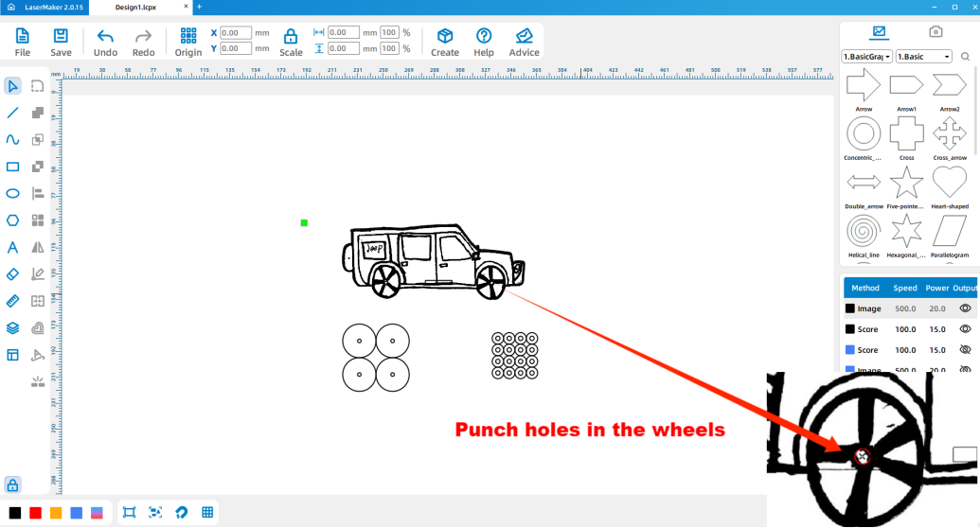
Task: Click the X position input field
Action: 235,32
